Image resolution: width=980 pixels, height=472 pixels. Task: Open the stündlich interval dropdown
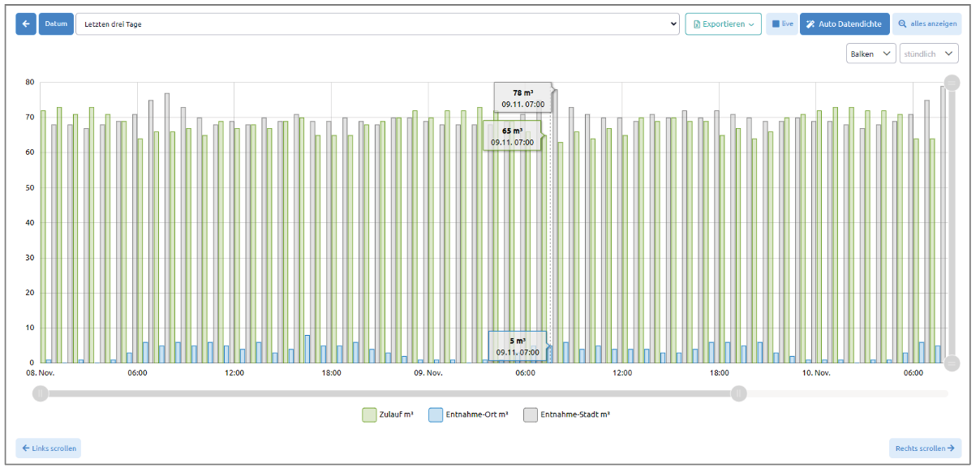pos(929,54)
